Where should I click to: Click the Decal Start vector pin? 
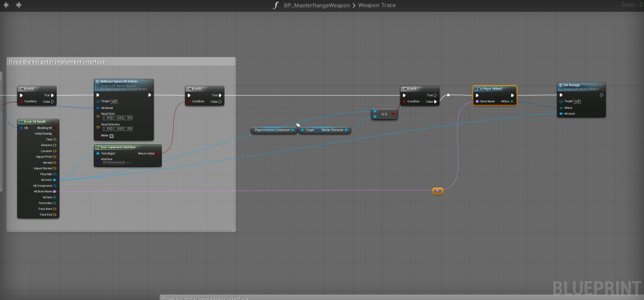pyautogui.click(x=98, y=117)
